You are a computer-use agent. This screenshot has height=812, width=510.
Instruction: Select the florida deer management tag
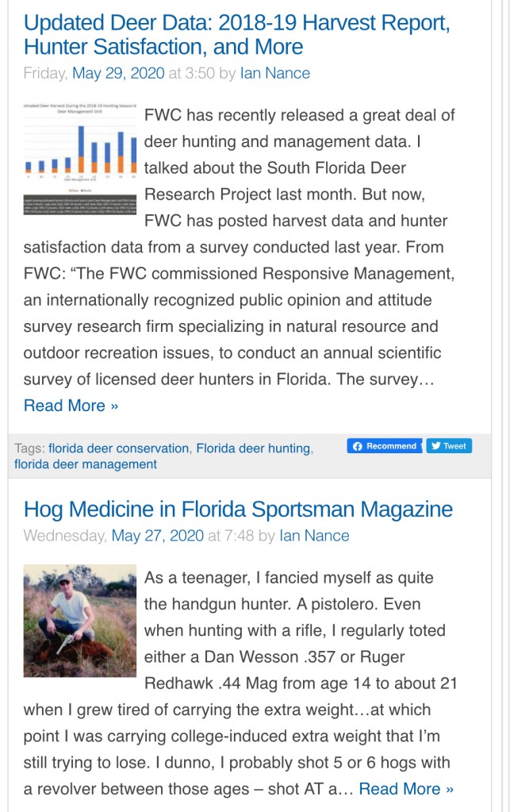[86, 464]
